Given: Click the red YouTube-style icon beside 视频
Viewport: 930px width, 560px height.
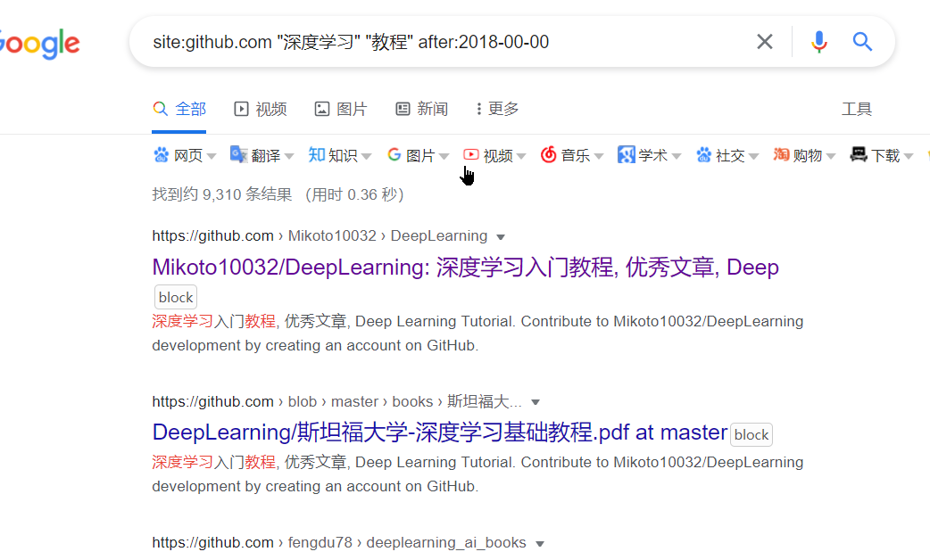Looking at the screenshot, I should point(471,154).
